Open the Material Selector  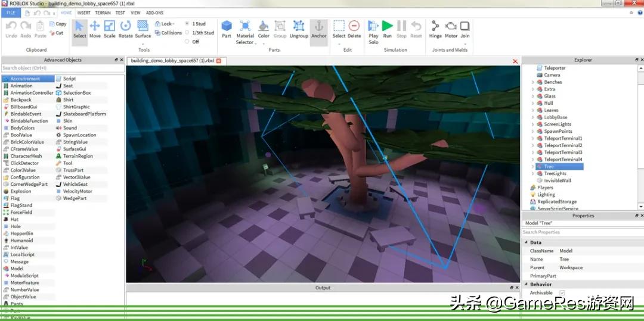245,32
